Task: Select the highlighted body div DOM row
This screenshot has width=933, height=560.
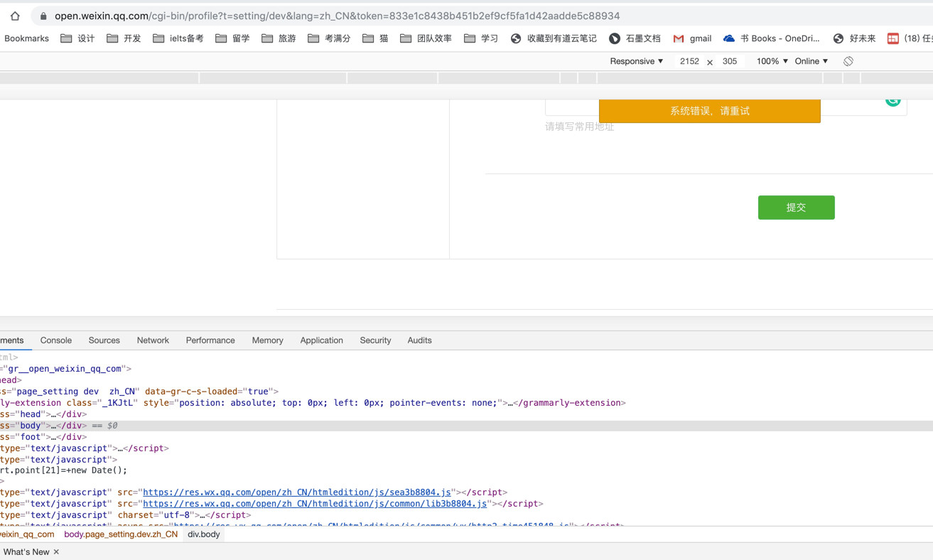Action: pos(466,426)
